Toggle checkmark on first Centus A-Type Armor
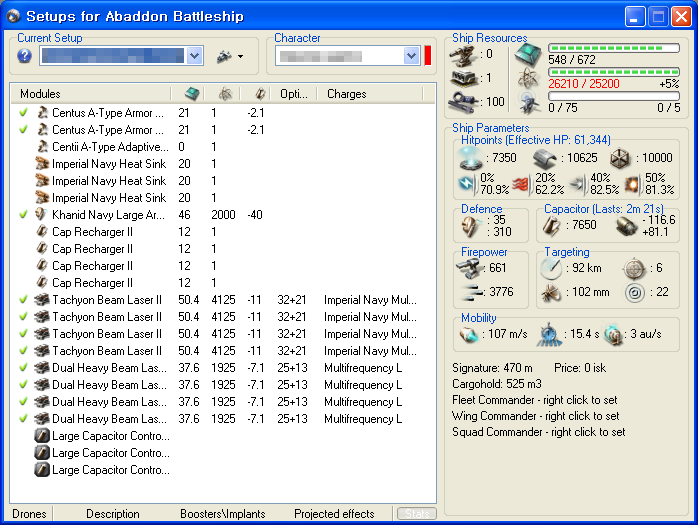 (24, 113)
